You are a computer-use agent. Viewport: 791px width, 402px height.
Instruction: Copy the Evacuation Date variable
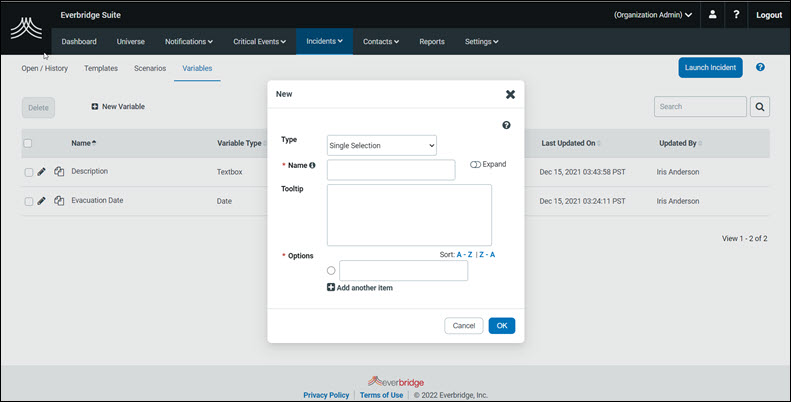[59, 201]
